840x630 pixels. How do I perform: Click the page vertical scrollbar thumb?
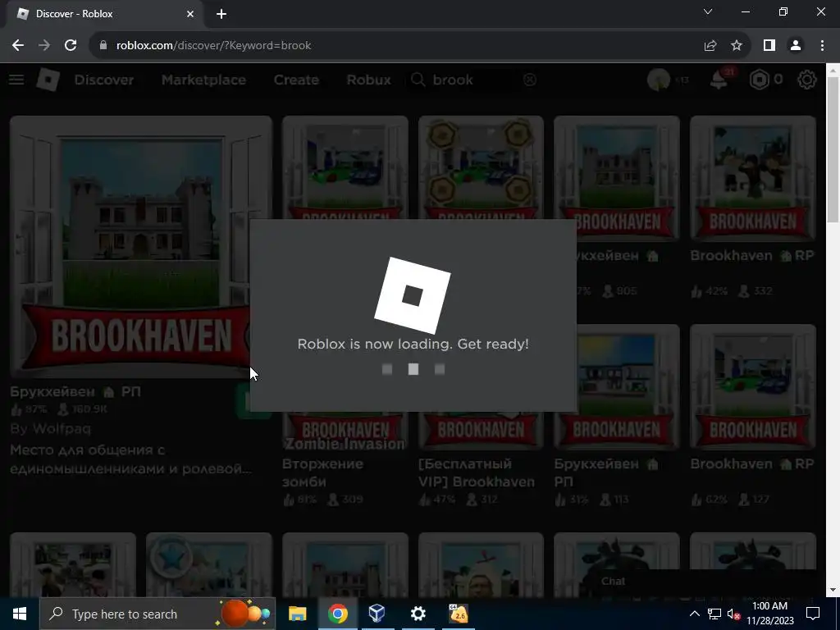(833, 149)
